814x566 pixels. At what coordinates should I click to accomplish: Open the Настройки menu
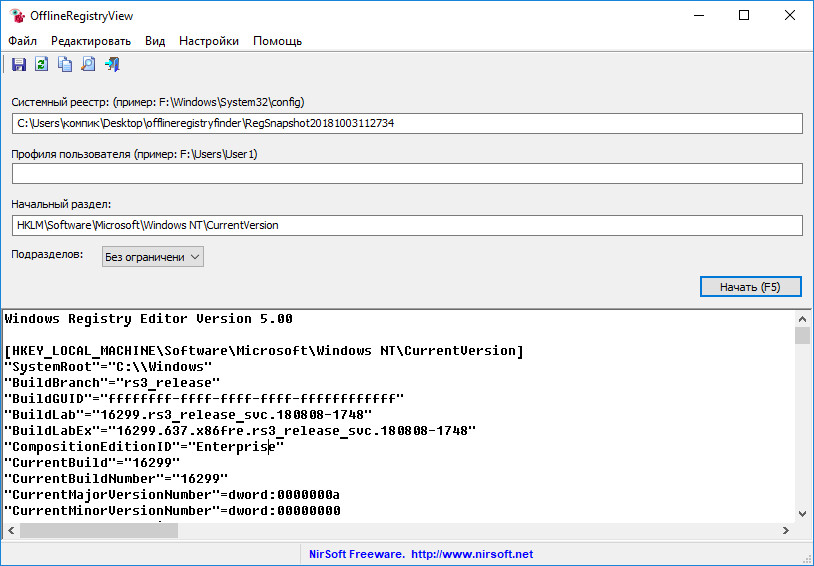[209, 41]
